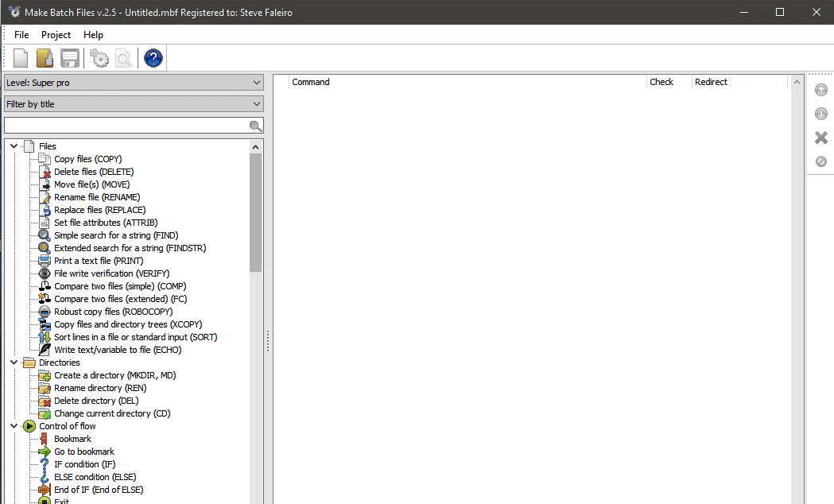Screen dimensions: 834x504
Task: Click the disable command circle icon
Action: [821, 161]
